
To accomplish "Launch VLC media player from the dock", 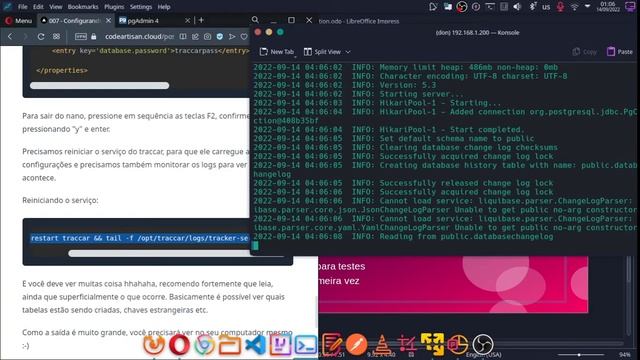I will [382, 344].
